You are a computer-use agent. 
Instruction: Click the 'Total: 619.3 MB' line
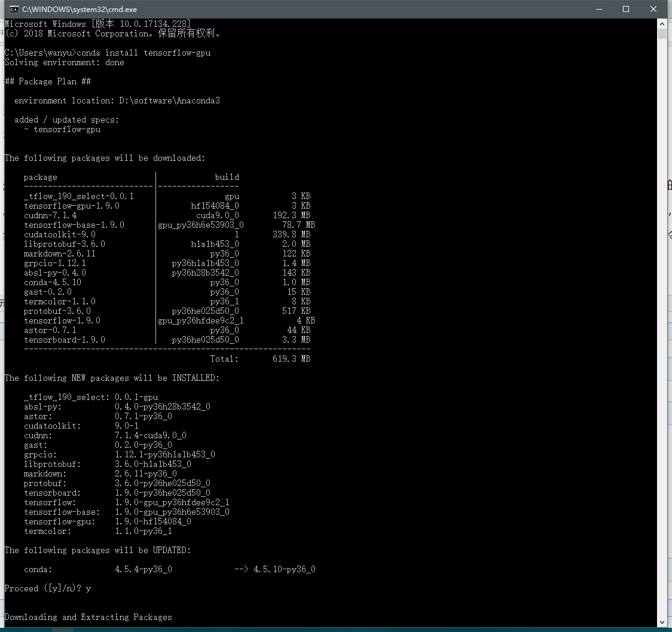pyautogui.click(x=260, y=359)
